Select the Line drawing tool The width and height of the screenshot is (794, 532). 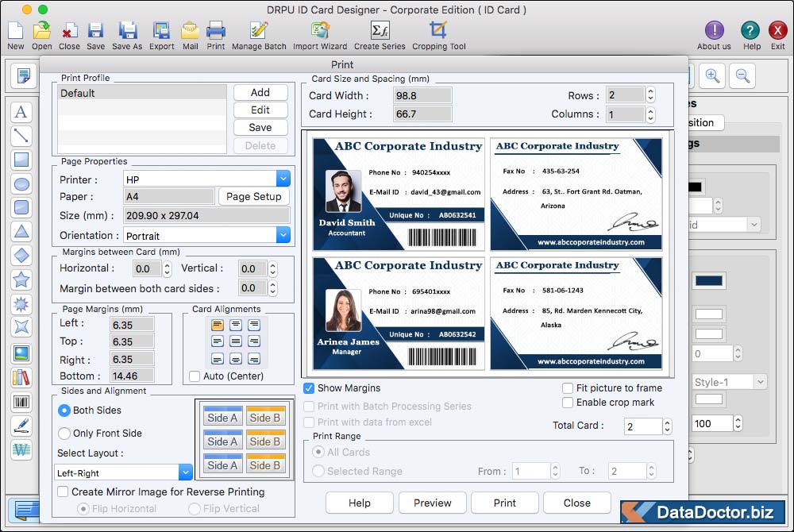click(x=21, y=136)
